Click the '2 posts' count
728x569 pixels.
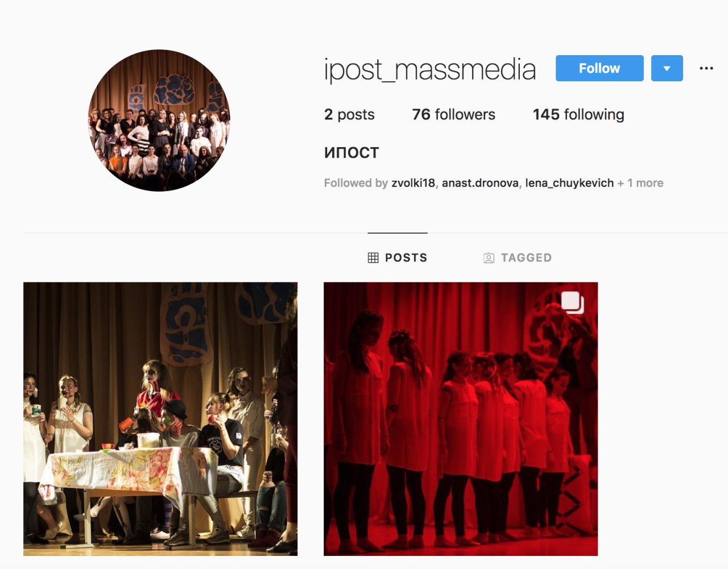point(349,114)
